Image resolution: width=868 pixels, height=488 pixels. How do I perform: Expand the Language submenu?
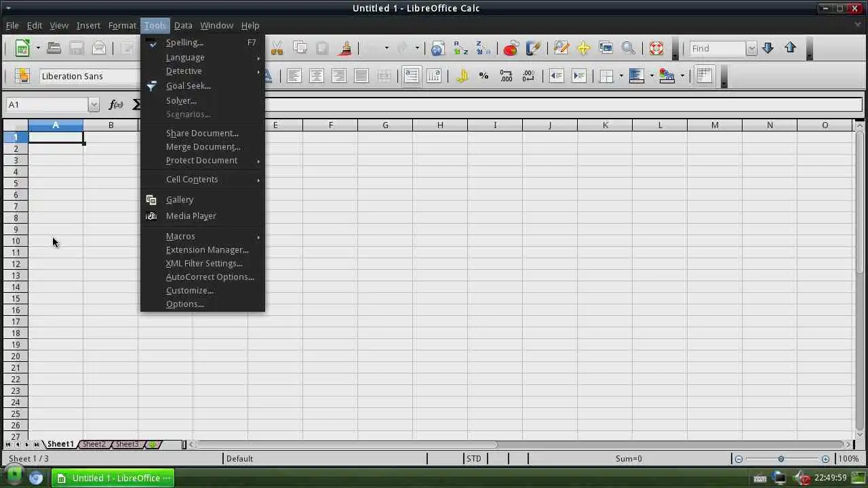point(202,58)
